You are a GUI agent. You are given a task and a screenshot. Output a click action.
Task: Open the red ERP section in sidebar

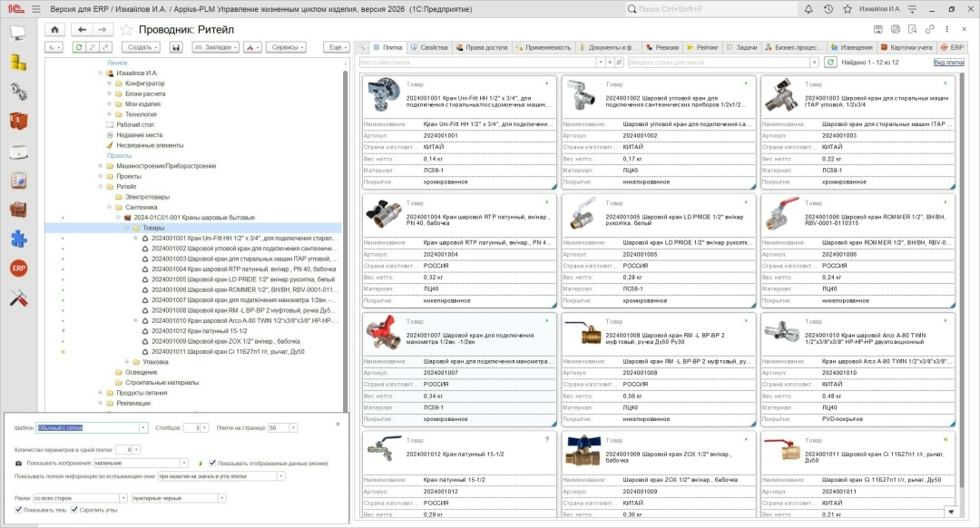click(x=18, y=268)
